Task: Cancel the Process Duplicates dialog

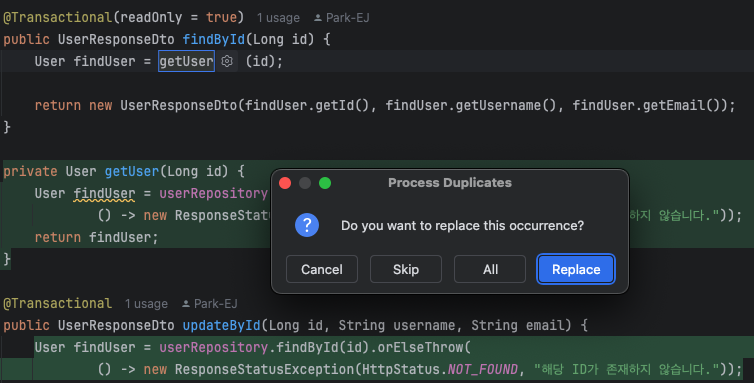Action: click(322, 269)
